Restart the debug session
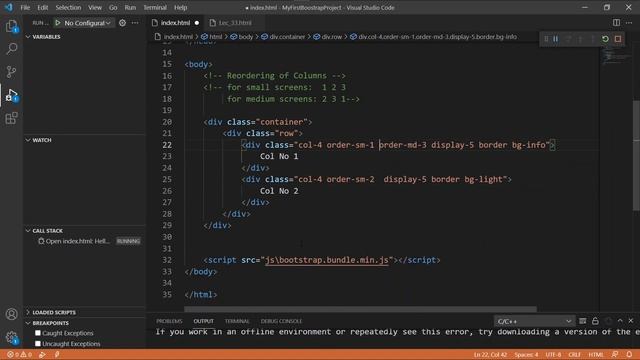This screenshot has height=360, width=640. coord(605,39)
